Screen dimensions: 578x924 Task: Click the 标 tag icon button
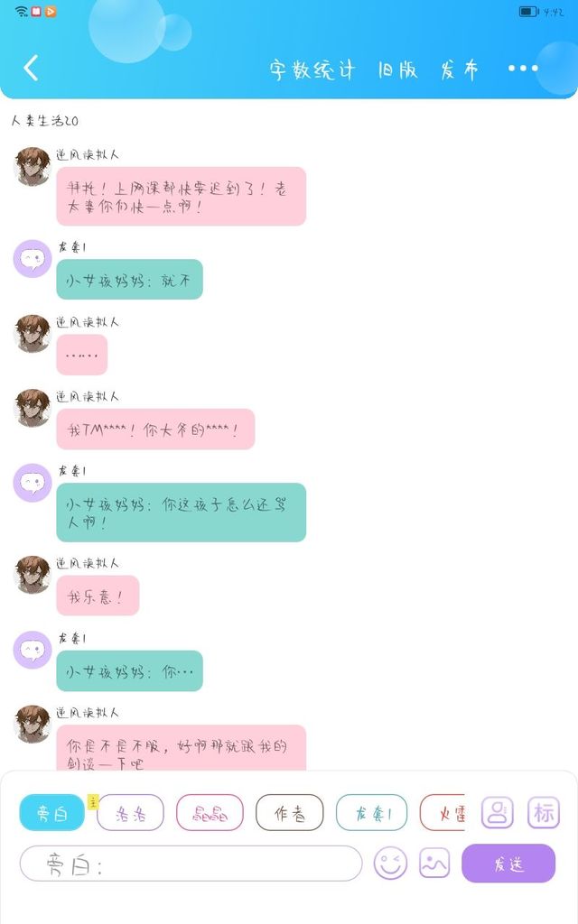click(543, 813)
